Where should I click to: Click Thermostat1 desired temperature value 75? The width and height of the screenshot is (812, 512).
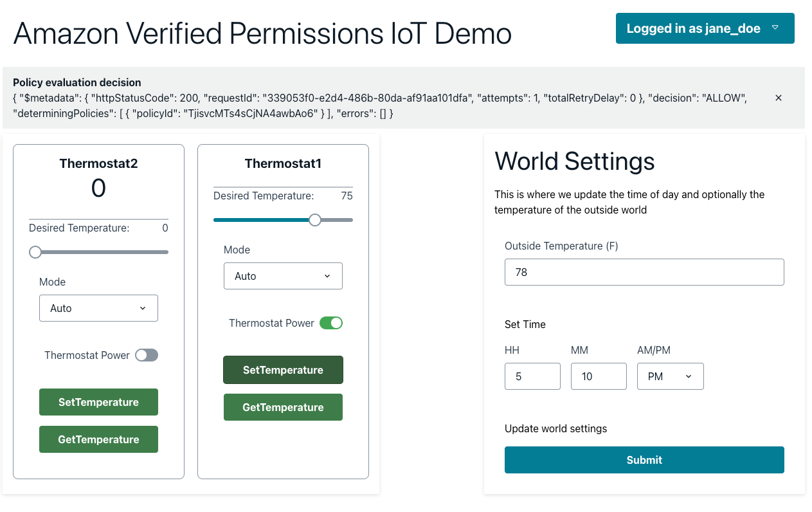pyautogui.click(x=347, y=196)
